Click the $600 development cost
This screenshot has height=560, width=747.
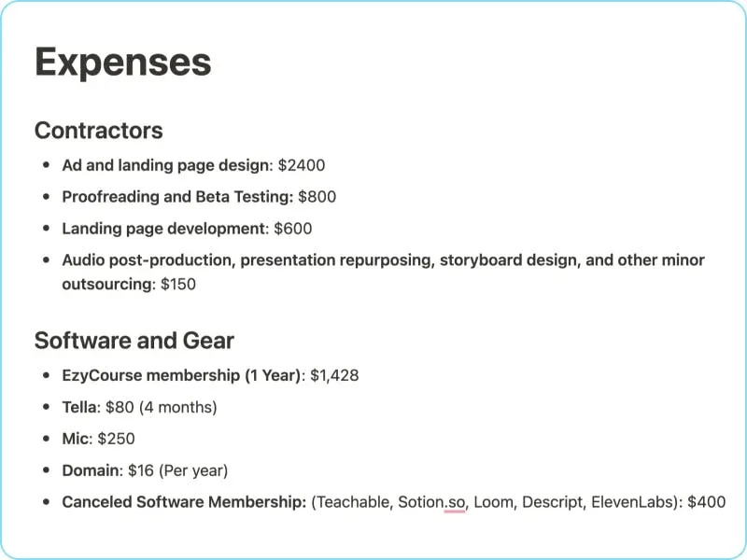(293, 229)
